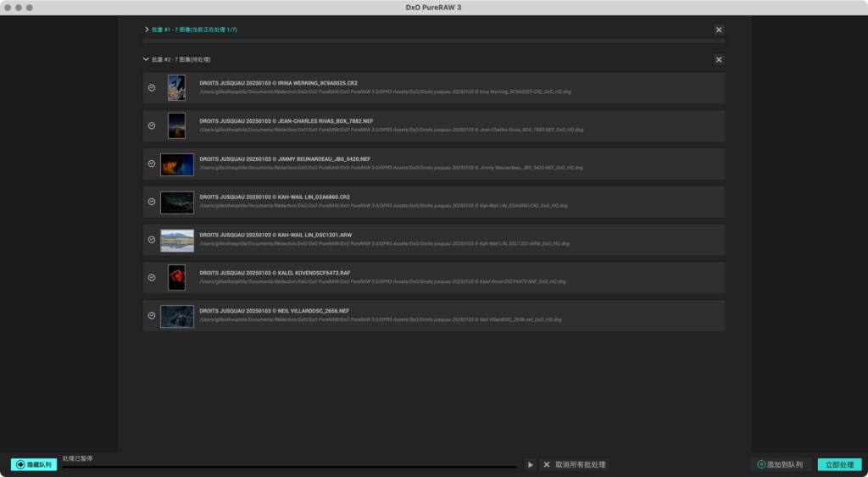868x477 pixels.
Task: Click 添加到队列 add to queue button
Action: point(780,465)
